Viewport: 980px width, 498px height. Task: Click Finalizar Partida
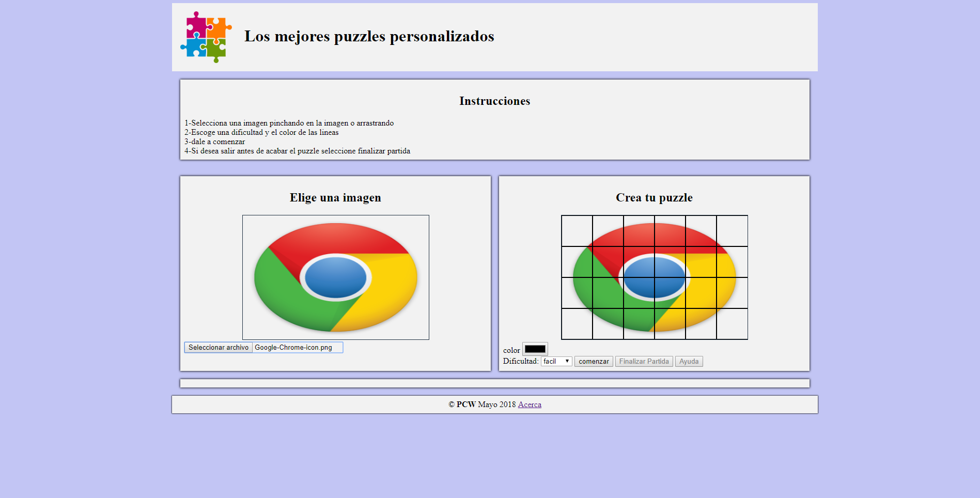point(644,361)
